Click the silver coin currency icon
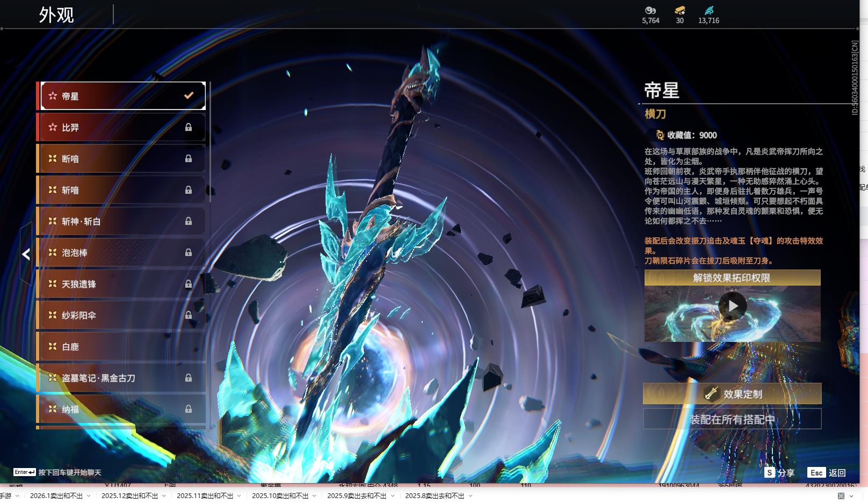This screenshot has height=504, width=868. pos(650,10)
